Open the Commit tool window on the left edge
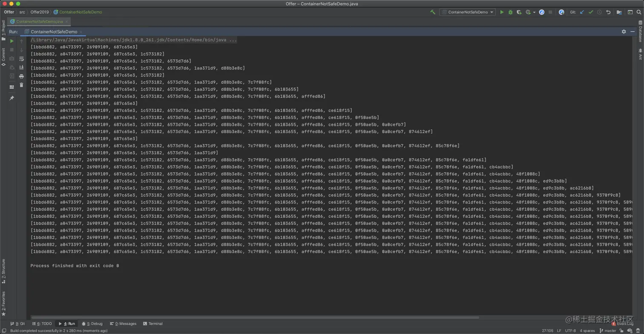This screenshot has width=644, height=334. point(3,57)
